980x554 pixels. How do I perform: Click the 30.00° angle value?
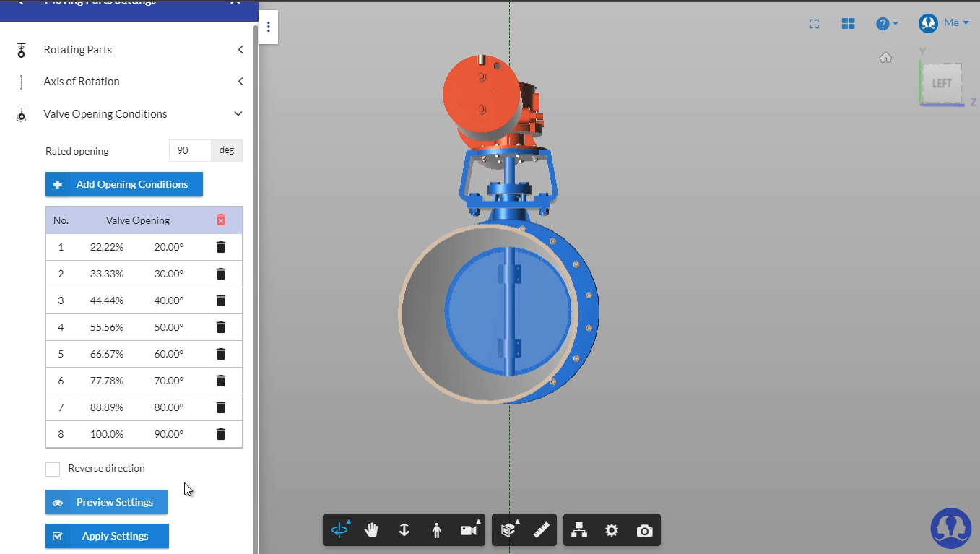tap(169, 274)
